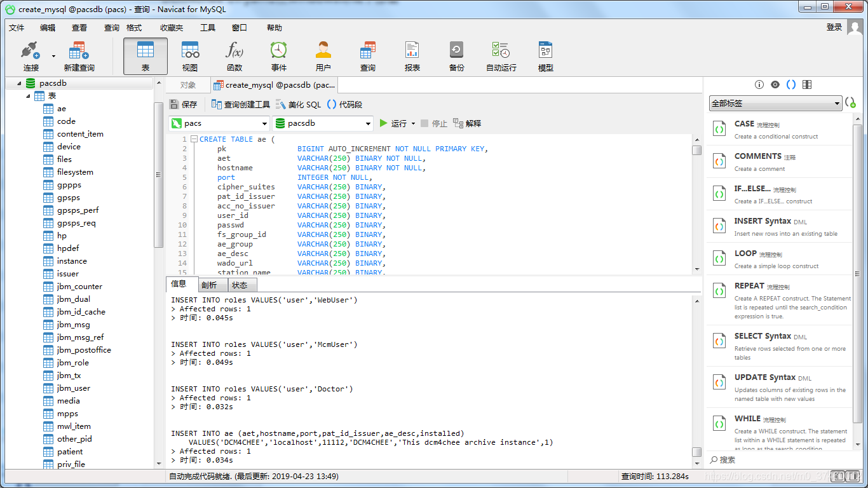Collapse the 表 tables tree node
Screen dimensions: 868x488
tap(28, 95)
